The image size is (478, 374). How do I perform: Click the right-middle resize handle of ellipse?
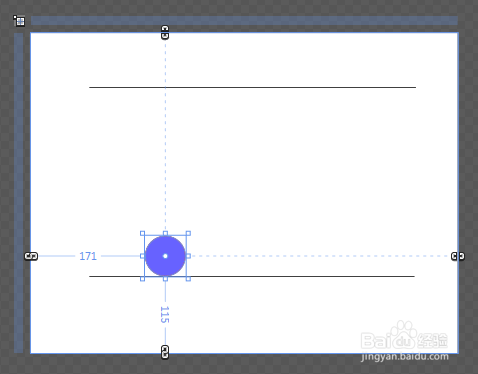click(188, 256)
